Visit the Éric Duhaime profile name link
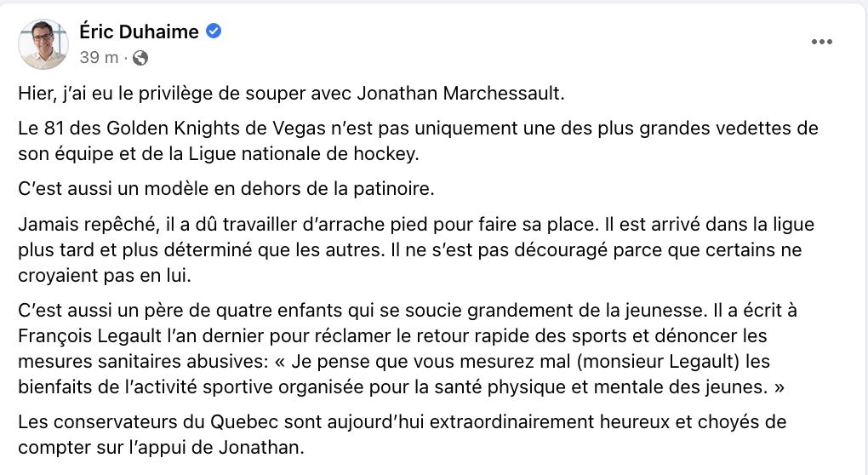 pyautogui.click(x=139, y=31)
